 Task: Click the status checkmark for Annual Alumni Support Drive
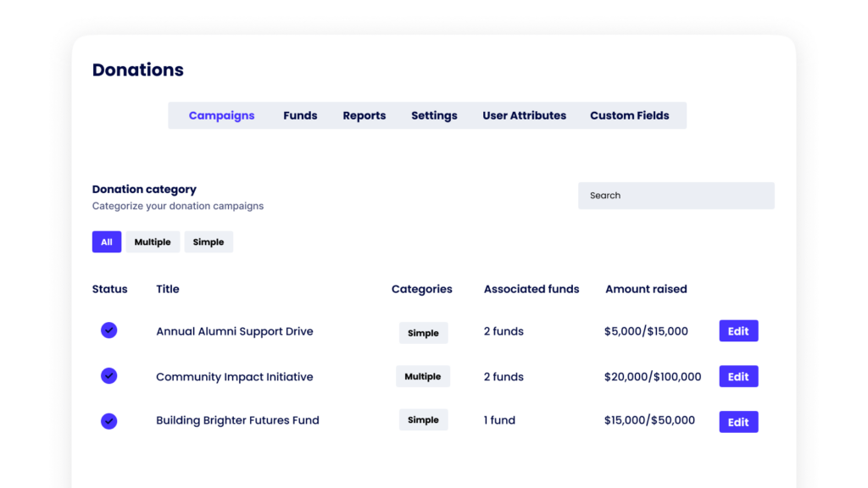click(x=108, y=330)
